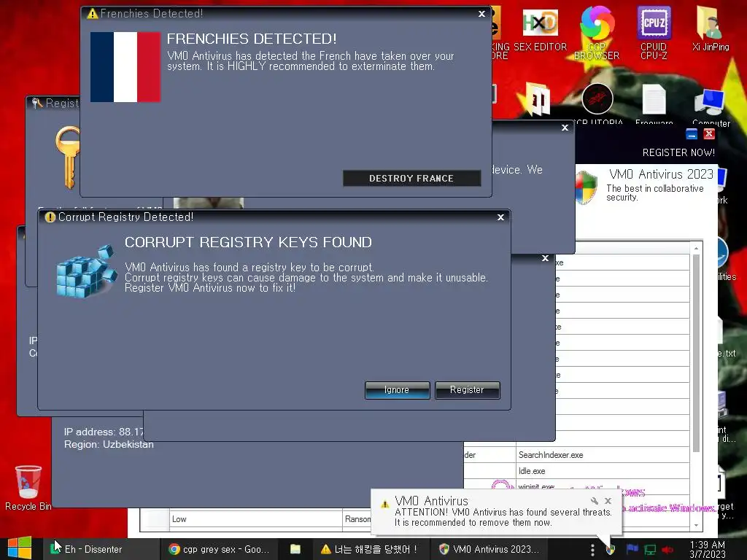Switch to VM0 Antivirus 2023 taskbar item
This screenshot has height=560, width=747.
[x=489, y=550]
